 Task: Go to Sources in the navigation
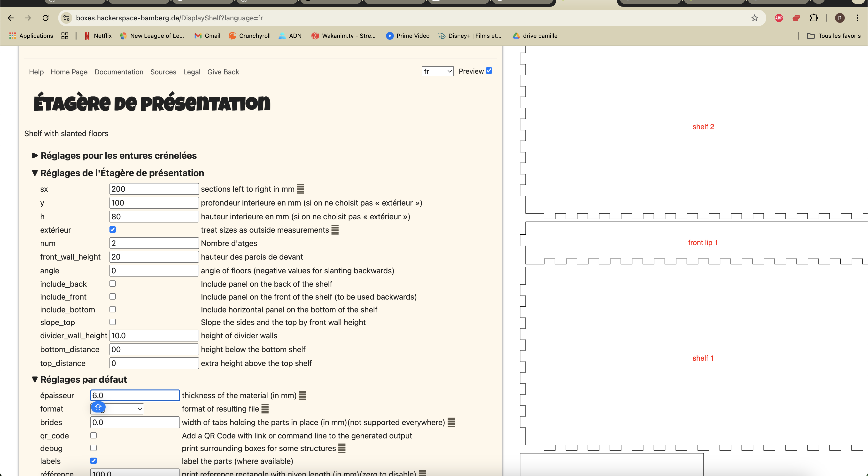pyautogui.click(x=163, y=72)
